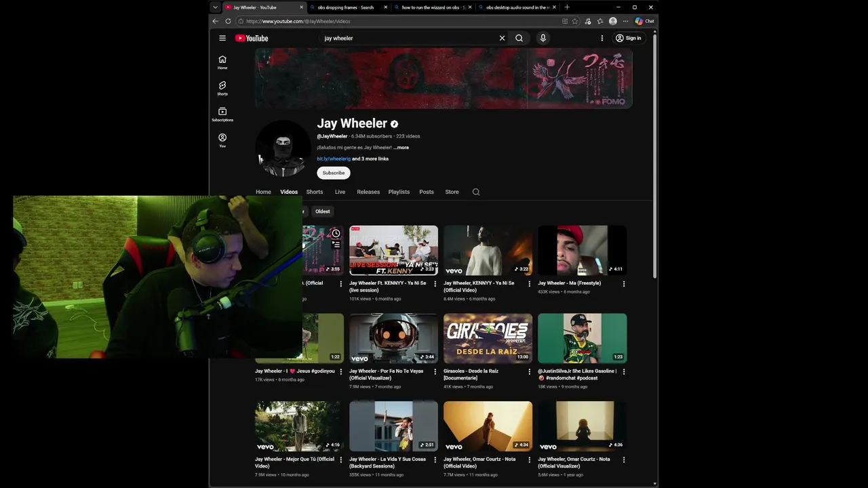
Task: Open the Releases tab
Action: 368,192
